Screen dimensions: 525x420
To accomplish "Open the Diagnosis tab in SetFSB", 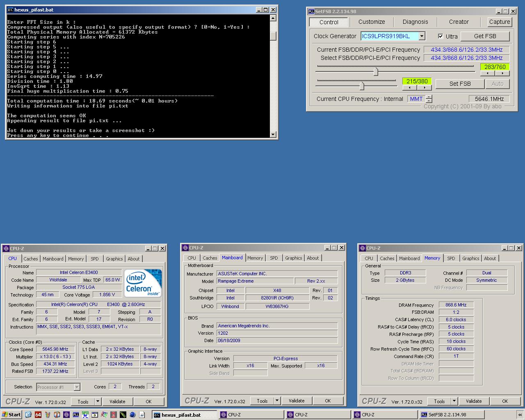I will coord(415,22).
